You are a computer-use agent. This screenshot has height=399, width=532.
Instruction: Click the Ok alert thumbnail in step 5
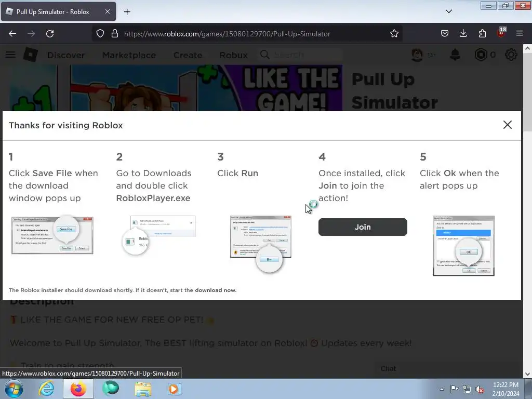(x=463, y=246)
